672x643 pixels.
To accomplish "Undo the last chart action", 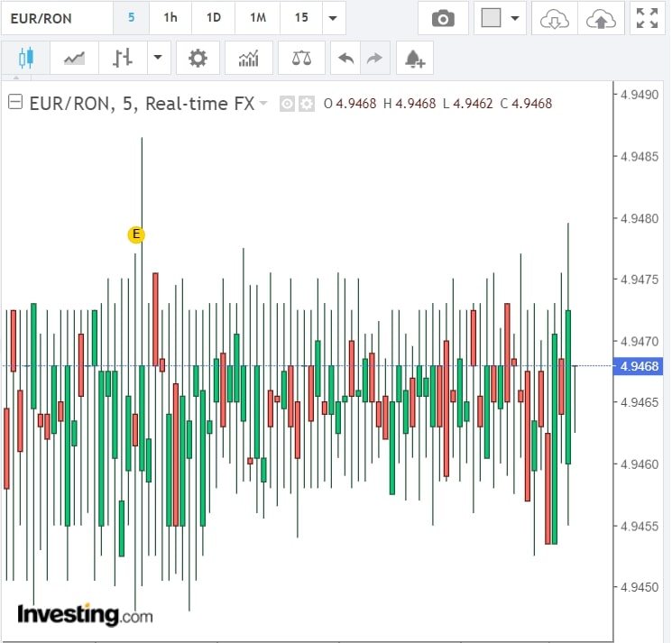I will coord(345,59).
